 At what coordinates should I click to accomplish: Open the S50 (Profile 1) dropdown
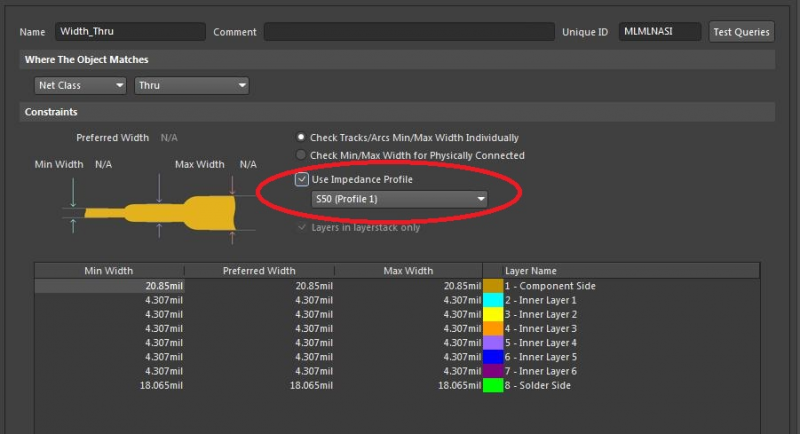click(399, 199)
